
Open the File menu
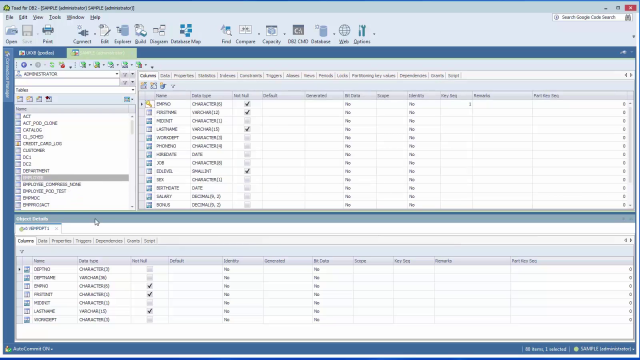coord(9,17)
